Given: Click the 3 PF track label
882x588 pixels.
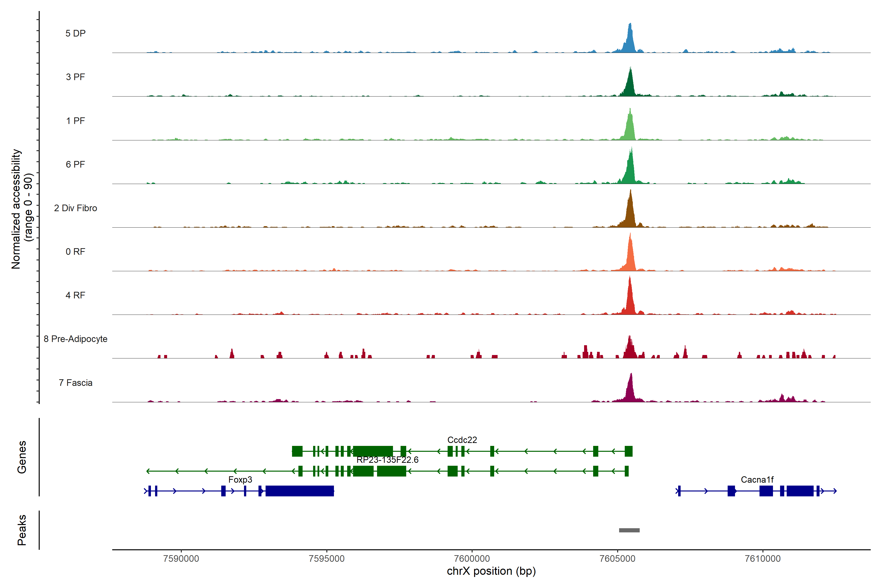Looking at the screenshot, I should [75, 77].
